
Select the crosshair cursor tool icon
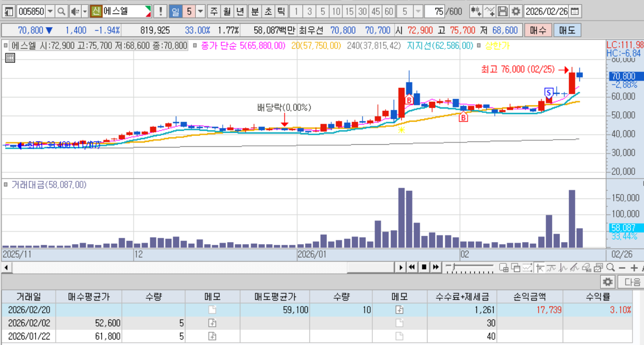540,268
